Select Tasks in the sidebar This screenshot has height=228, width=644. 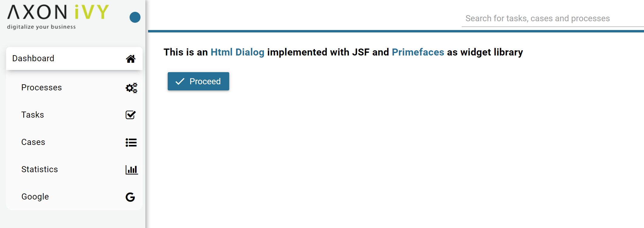tap(74, 115)
